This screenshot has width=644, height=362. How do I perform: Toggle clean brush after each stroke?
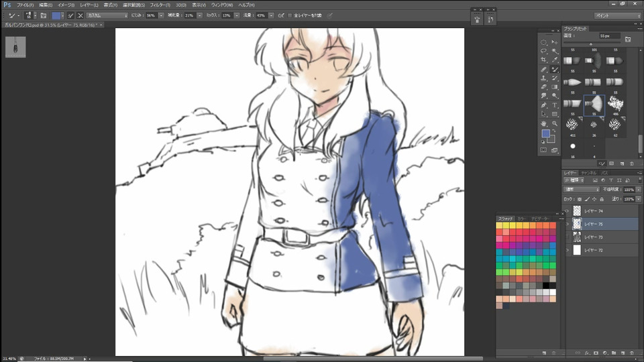pos(80,15)
